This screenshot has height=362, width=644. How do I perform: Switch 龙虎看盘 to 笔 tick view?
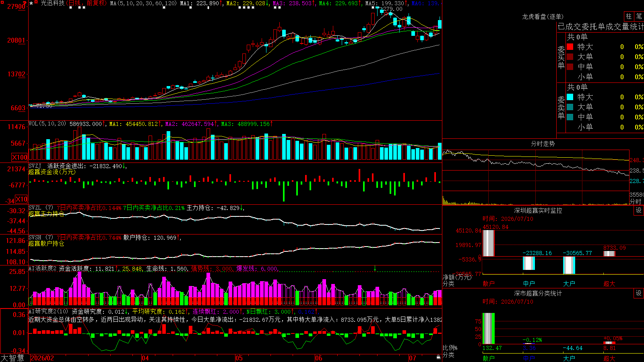[639, 16]
